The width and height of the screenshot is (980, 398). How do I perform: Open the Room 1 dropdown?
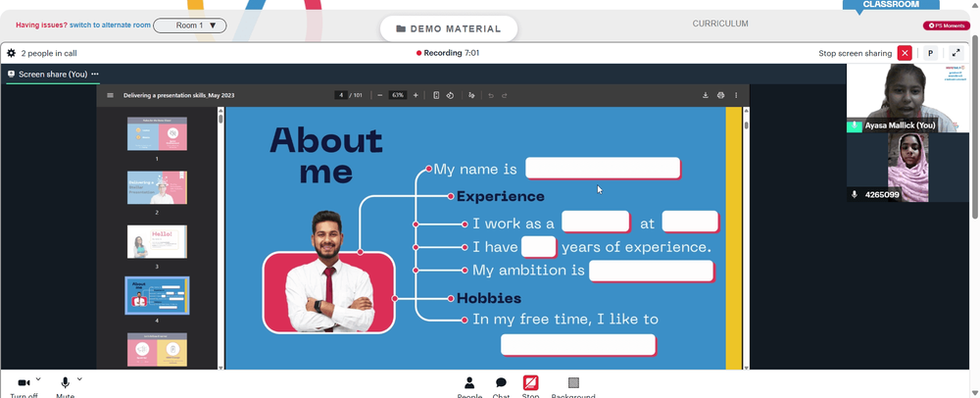[190, 25]
